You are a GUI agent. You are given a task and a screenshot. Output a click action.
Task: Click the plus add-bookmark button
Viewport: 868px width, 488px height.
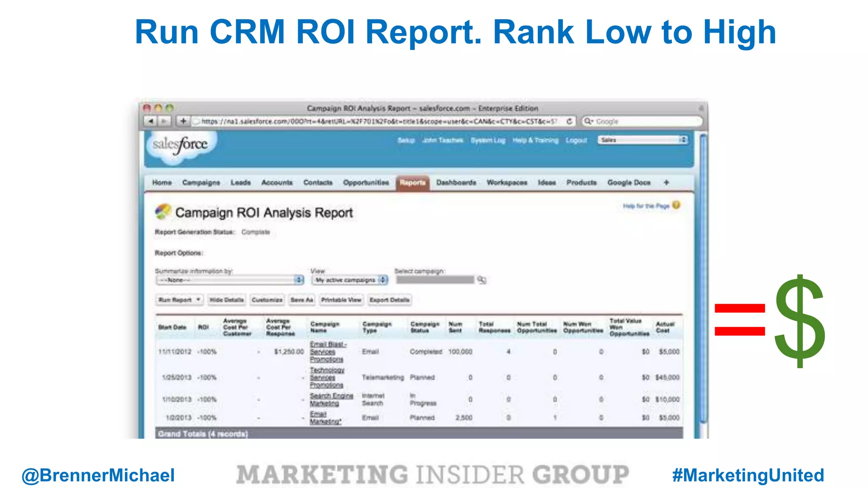coord(183,121)
